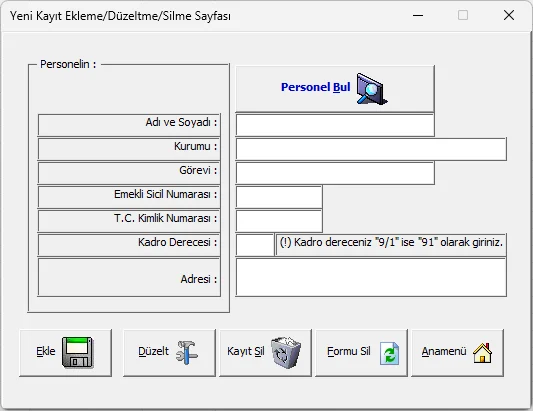Click the green refresh document icon

389,353
